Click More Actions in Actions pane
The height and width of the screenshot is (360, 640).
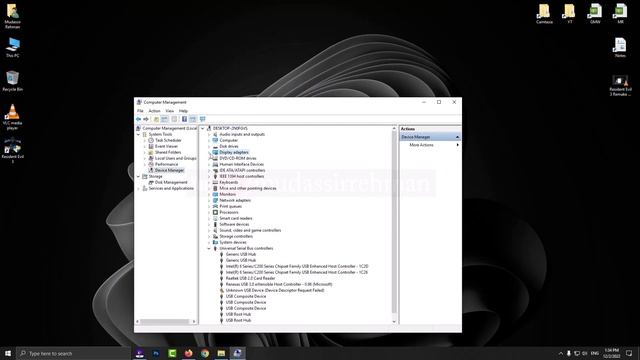[x=421, y=145]
